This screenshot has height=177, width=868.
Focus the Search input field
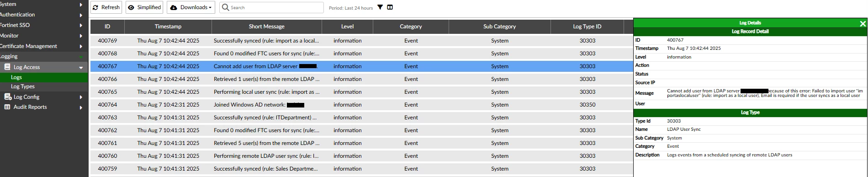coord(272,7)
